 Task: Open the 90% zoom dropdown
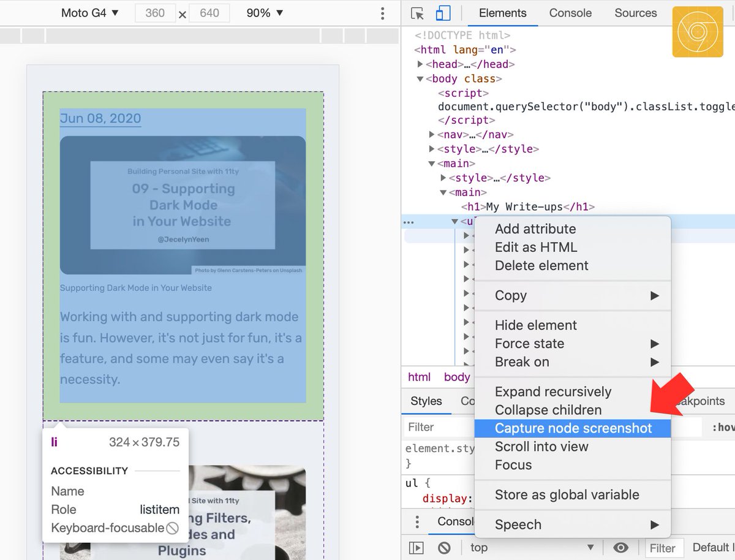[x=265, y=13]
